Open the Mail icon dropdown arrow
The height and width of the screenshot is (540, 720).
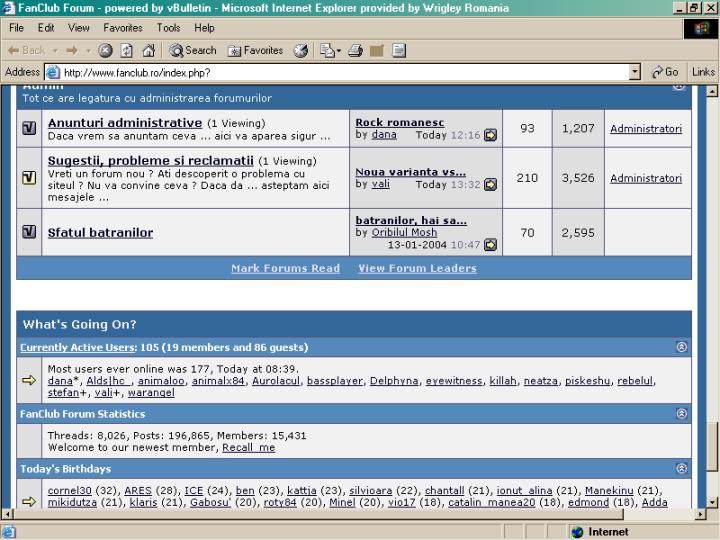point(339,51)
